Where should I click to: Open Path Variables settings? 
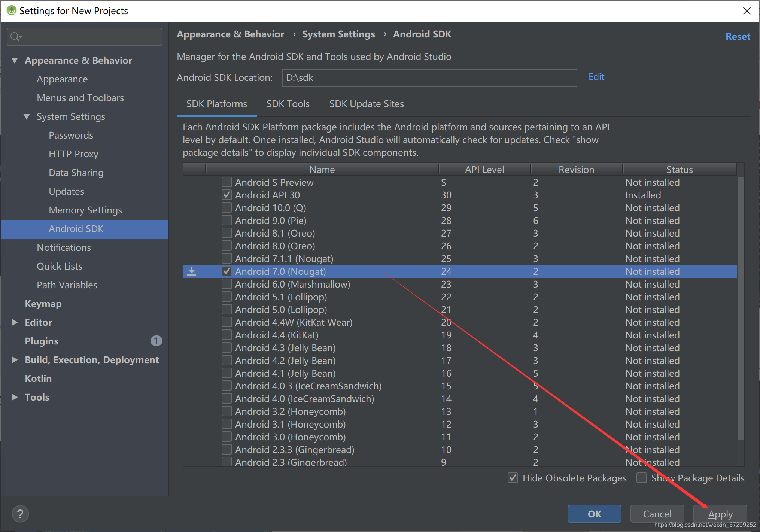67,285
